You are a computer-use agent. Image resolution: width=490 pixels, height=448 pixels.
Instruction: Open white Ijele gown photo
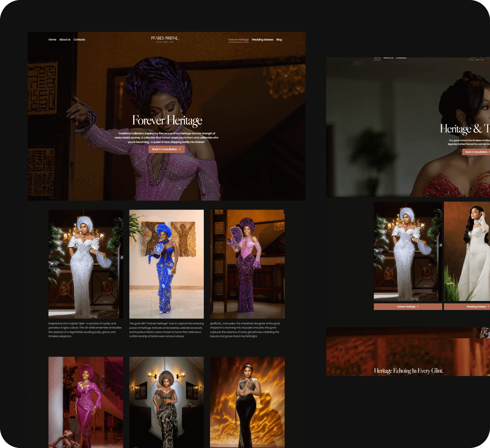point(86,264)
